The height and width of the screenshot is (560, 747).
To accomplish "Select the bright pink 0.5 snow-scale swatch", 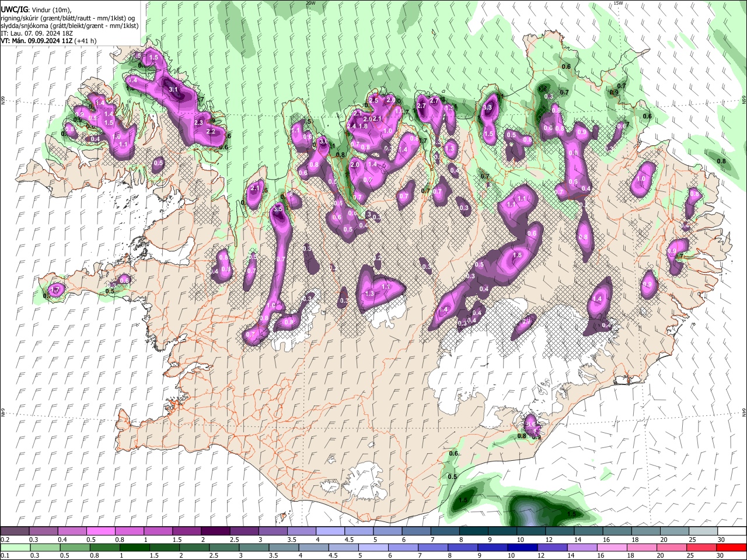I will click(100, 531).
